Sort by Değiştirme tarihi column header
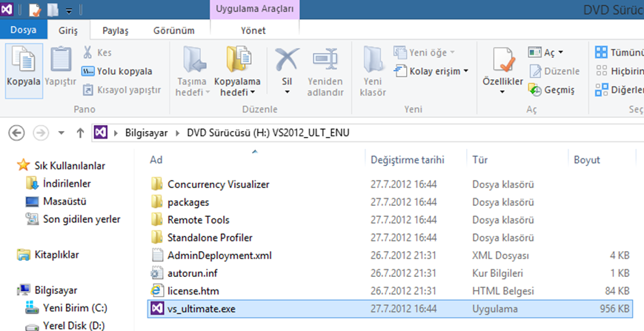Screen dimensions: 644x331 (x=408, y=159)
